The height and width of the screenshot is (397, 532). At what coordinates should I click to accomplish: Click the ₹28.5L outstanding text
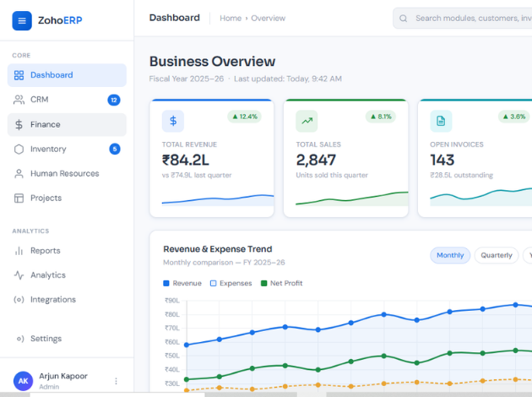[461, 176]
